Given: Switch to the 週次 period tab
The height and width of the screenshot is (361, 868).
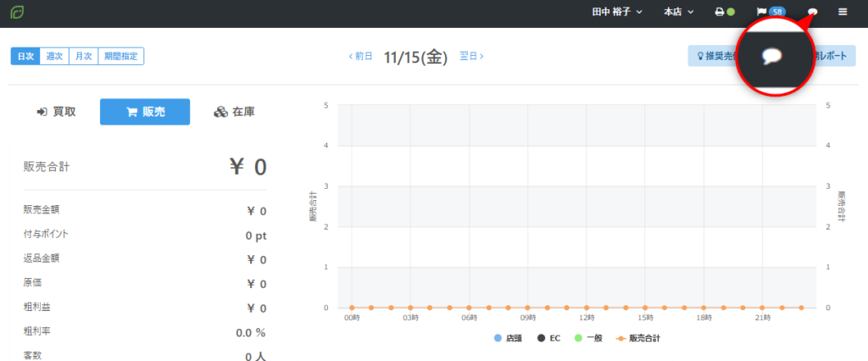Looking at the screenshot, I should tap(54, 56).
